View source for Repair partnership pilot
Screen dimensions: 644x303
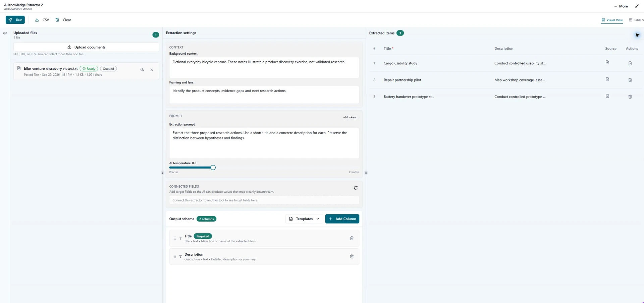click(607, 79)
